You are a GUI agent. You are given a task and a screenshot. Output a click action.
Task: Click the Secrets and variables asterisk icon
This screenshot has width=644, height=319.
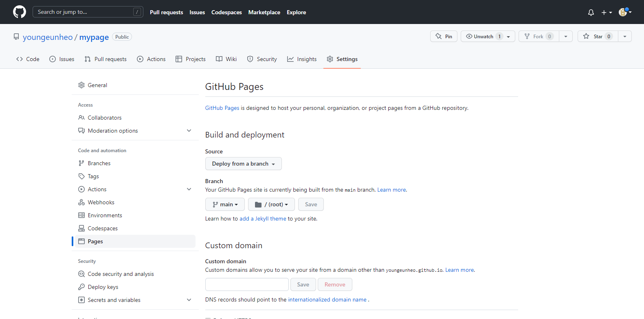coord(81,300)
